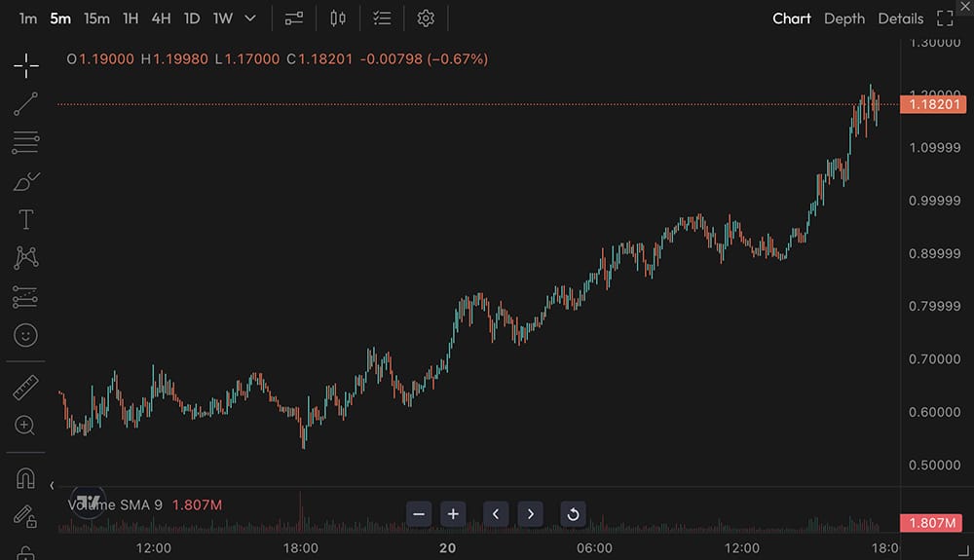
Task: Choose the emoji sticker tool
Action: [x=26, y=335]
